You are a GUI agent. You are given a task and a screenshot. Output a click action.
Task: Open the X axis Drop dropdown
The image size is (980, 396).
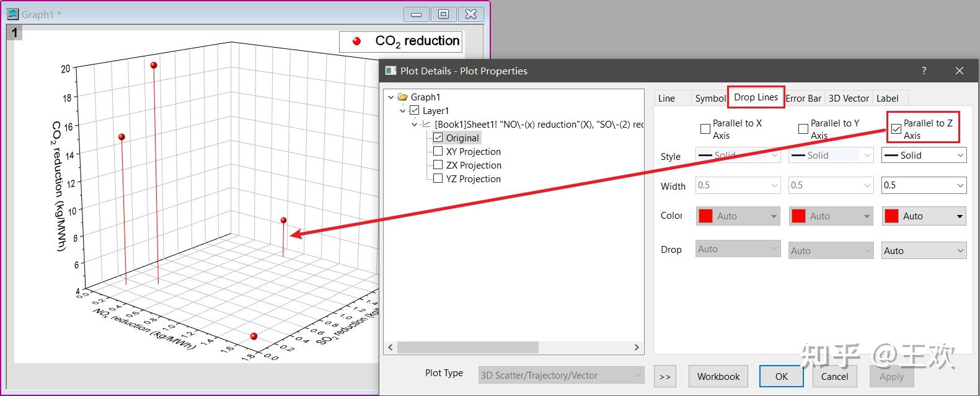[x=738, y=249]
